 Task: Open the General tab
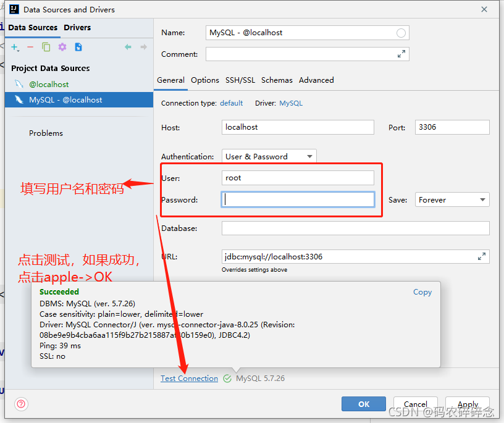170,80
